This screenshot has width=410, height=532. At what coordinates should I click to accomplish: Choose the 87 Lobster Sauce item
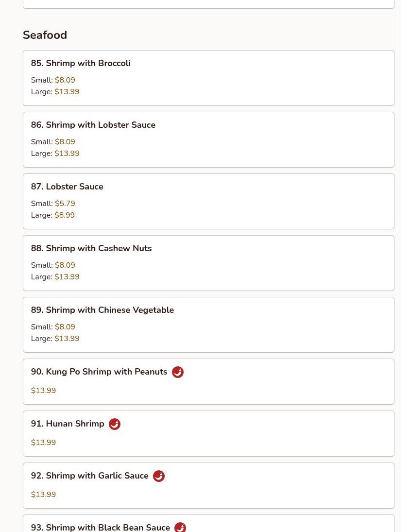click(208, 202)
